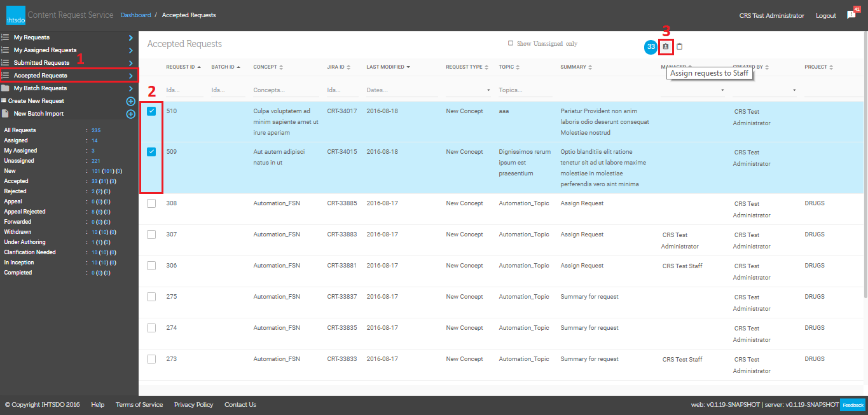Enable Show Unassigned only checkbox

(x=511, y=44)
